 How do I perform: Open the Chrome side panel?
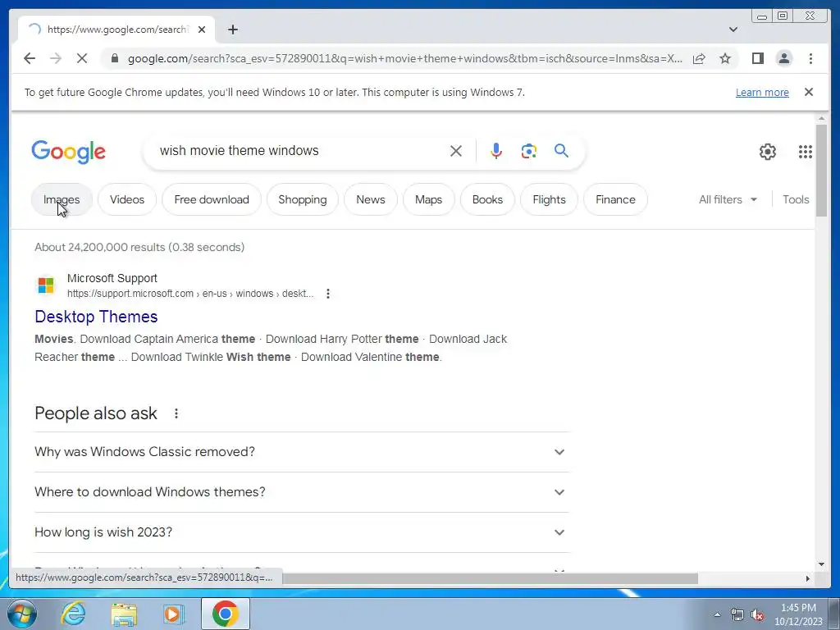pos(757,58)
